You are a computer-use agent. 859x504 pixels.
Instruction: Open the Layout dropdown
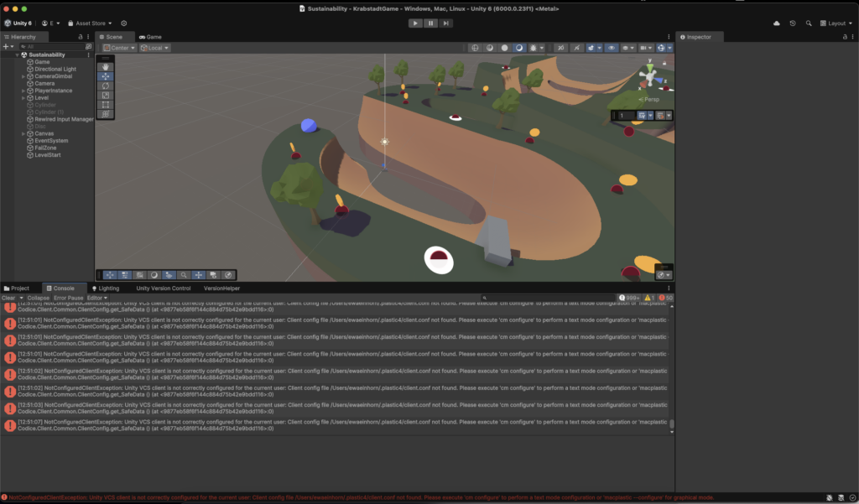836,23
